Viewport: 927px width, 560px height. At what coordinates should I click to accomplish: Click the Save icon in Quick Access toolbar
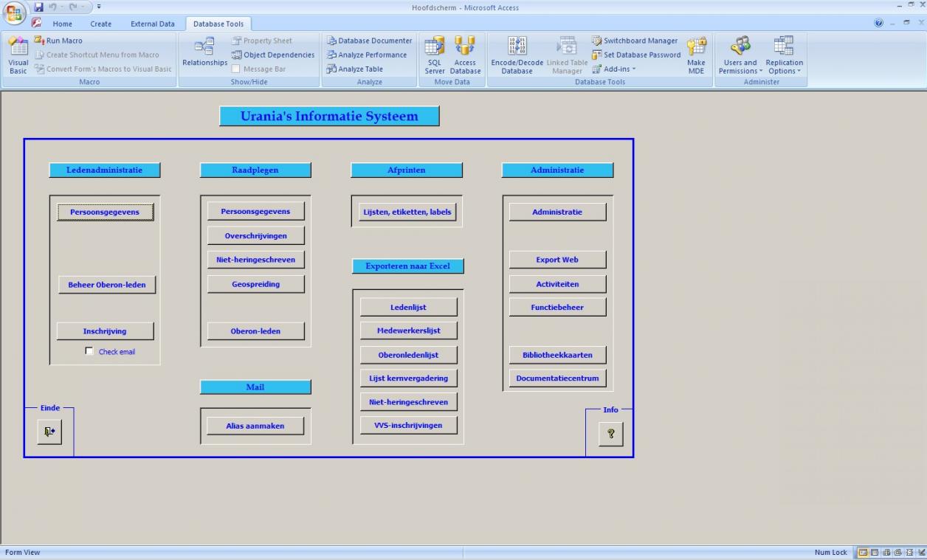38,7
